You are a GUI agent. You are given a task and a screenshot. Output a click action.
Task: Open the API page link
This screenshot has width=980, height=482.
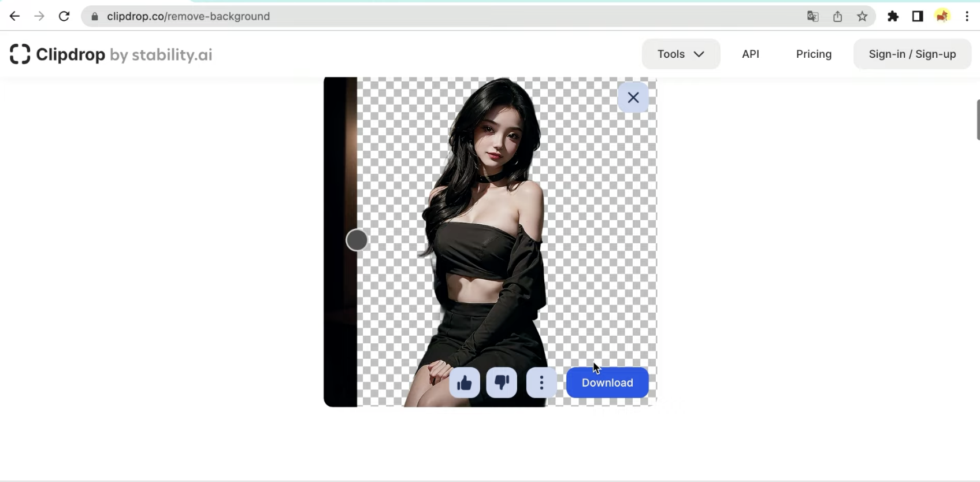[x=751, y=54]
